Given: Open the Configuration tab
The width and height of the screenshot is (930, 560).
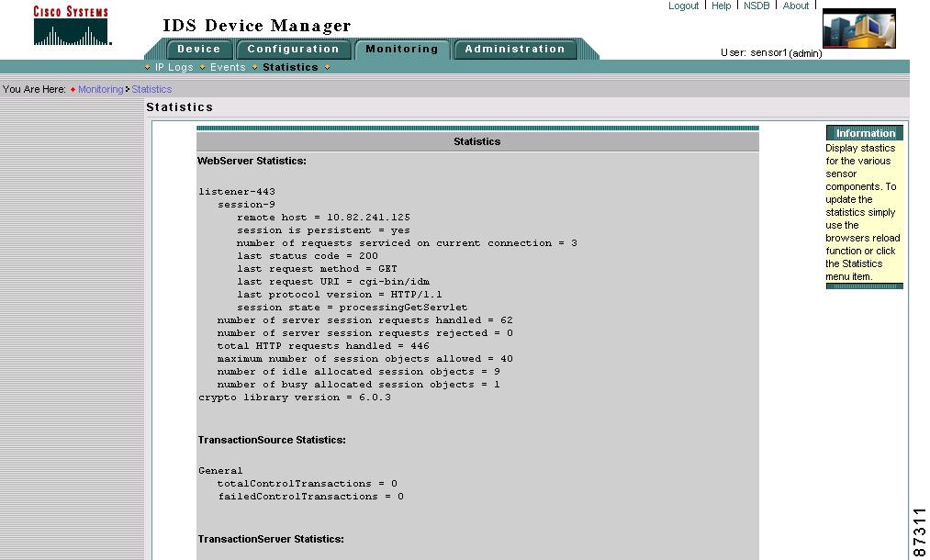Looking at the screenshot, I should coord(293,50).
